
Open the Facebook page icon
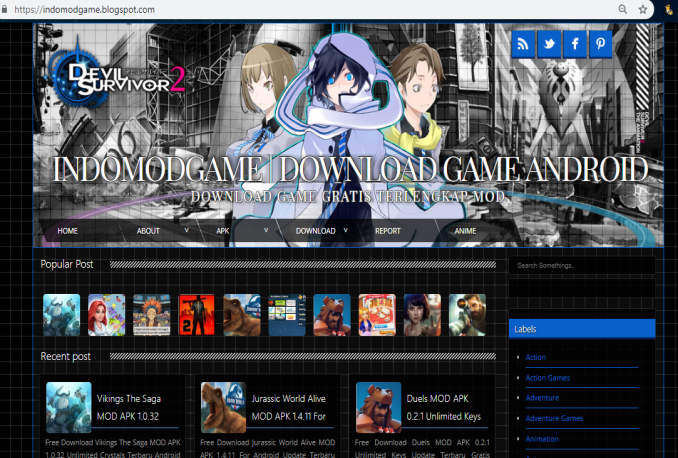575,45
